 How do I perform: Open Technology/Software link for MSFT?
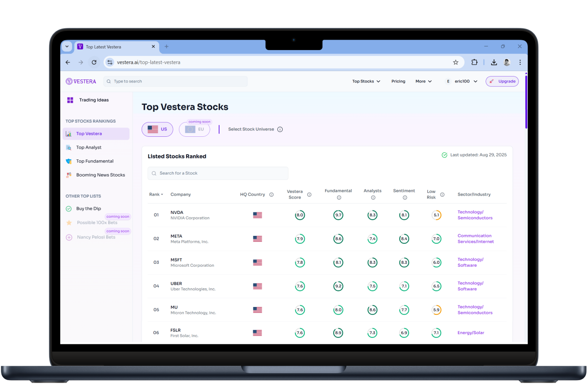pos(470,262)
